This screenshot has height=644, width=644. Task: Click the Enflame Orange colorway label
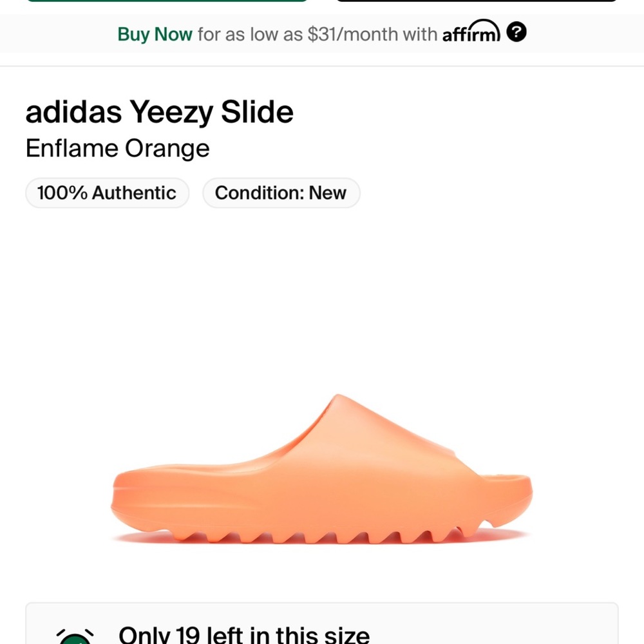tap(117, 149)
